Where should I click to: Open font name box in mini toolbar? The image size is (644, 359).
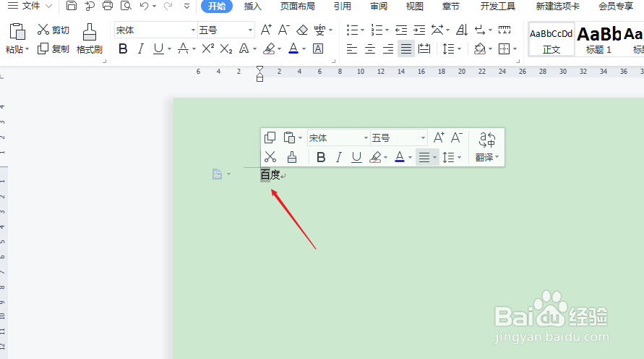pos(338,138)
